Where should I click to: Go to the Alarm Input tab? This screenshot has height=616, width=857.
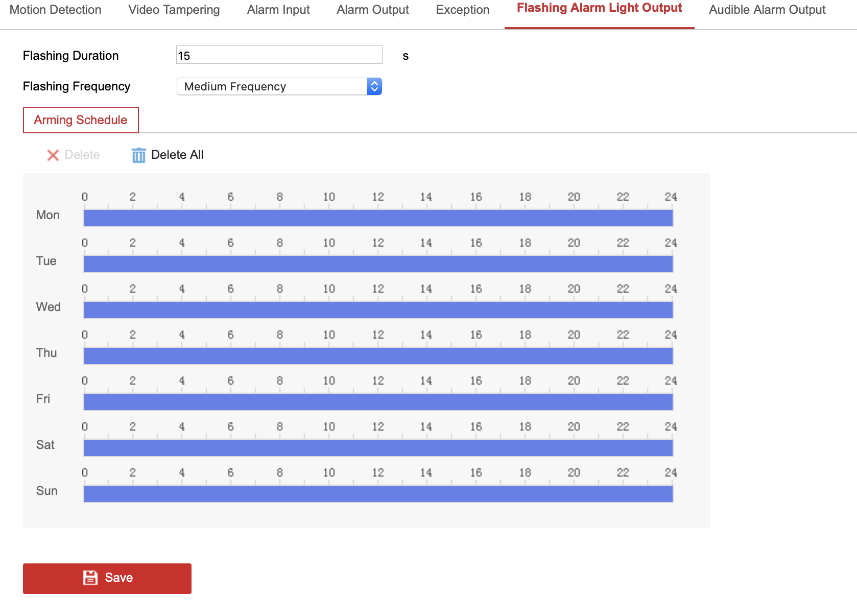tap(278, 10)
